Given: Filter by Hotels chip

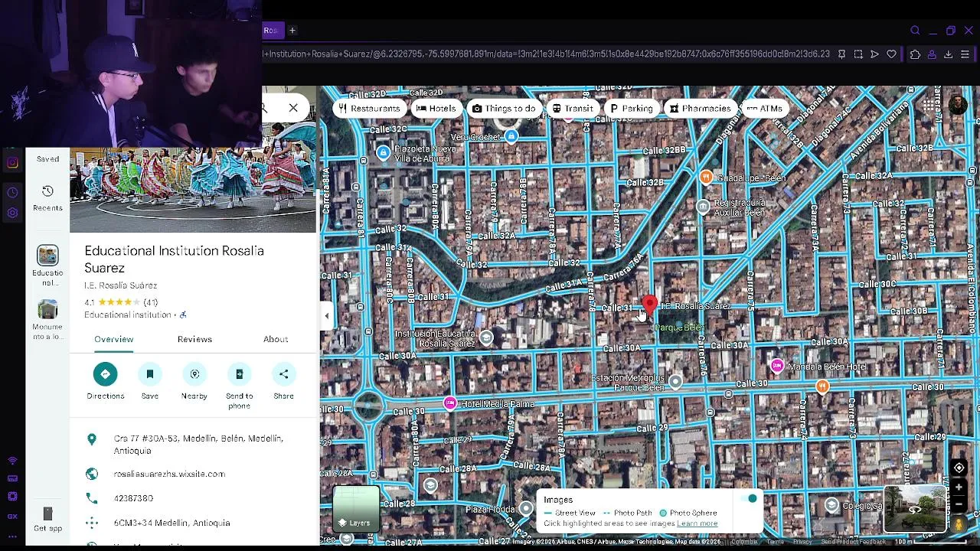Looking at the screenshot, I should point(436,109).
